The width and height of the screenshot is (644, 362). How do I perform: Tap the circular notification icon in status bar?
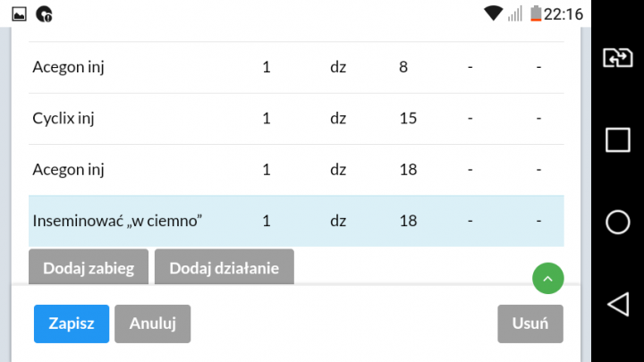pyautogui.click(x=44, y=13)
